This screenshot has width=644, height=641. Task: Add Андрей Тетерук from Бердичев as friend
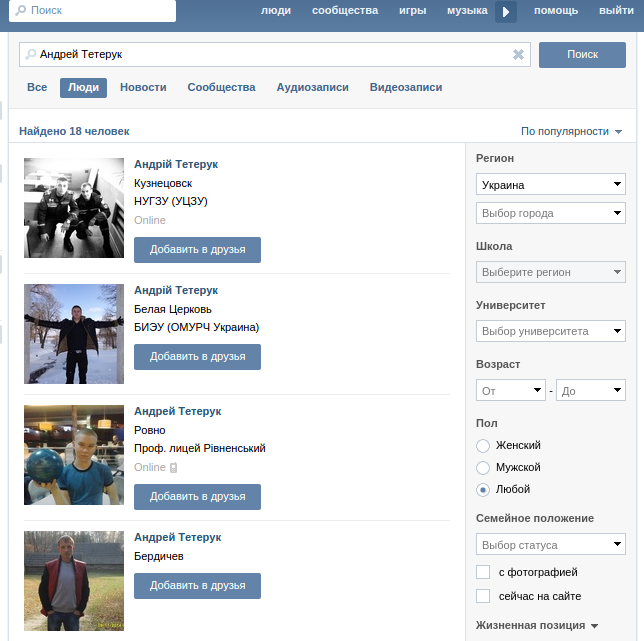(197, 586)
